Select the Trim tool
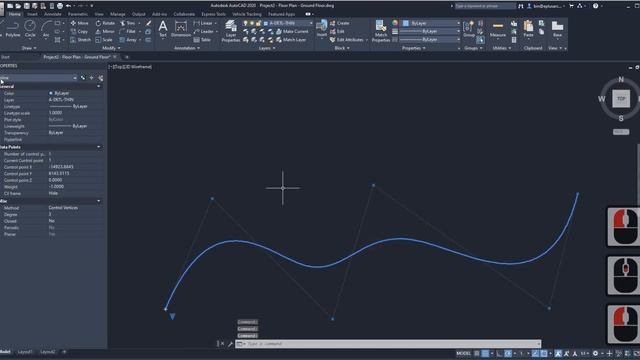Viewport: 640px width, 360px height. 127,23
